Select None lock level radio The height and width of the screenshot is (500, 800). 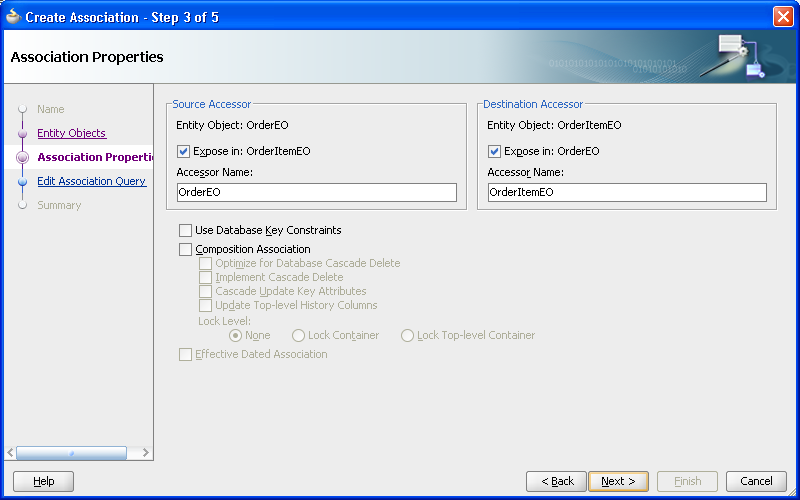(235, 336)
